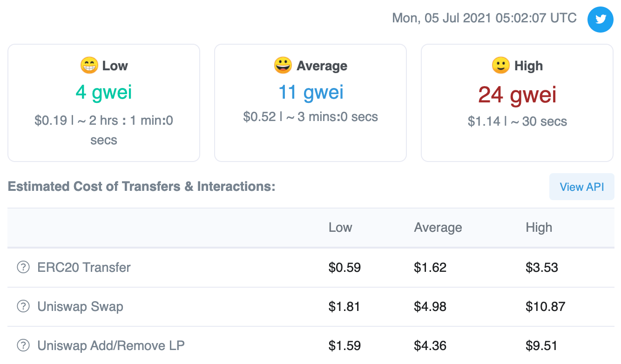Click the slight-smile emoji on High card
621x364 pixels.
click(501, 66)
